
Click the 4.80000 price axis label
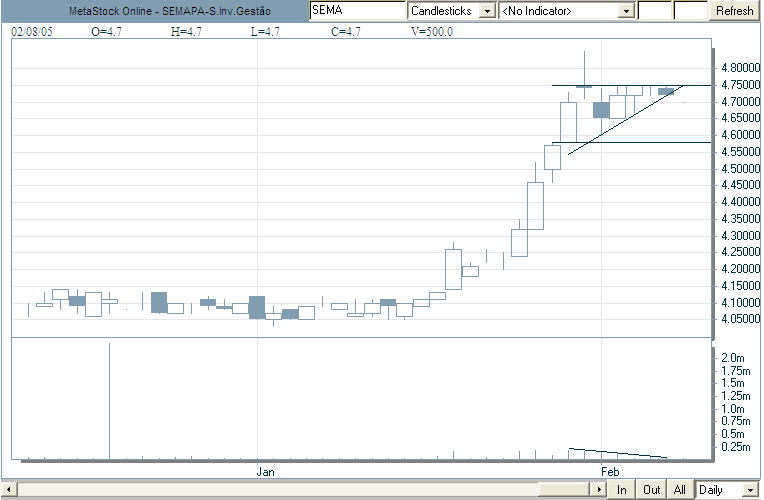coord(741,68)
